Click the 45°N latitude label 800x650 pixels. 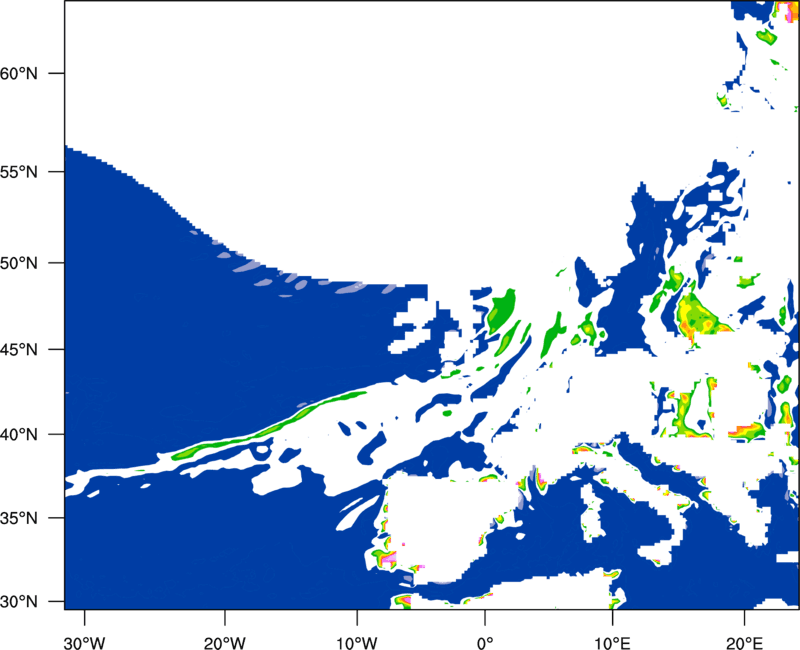tap(19, 350)
